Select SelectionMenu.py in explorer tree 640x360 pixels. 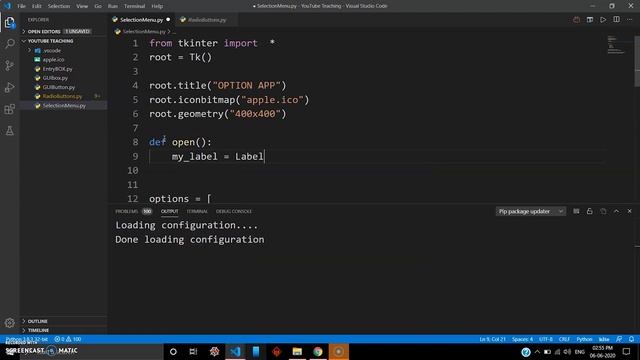coord(64,106)
